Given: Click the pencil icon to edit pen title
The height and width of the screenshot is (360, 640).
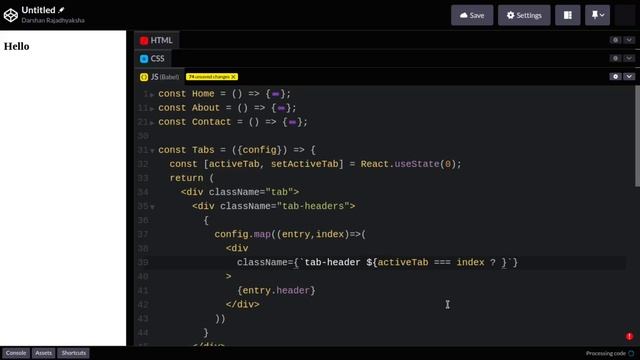Looking at the screenshot, I should [x=61, y=10].
